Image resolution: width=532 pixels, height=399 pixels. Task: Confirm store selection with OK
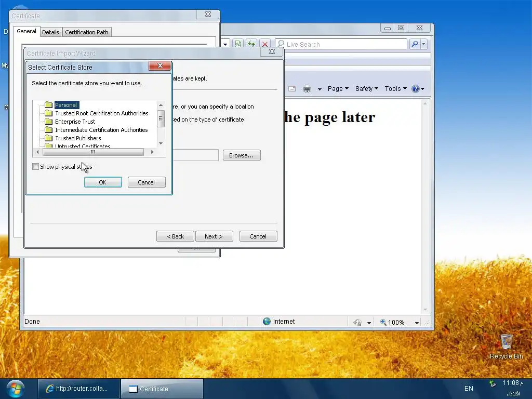pos(103,182)
